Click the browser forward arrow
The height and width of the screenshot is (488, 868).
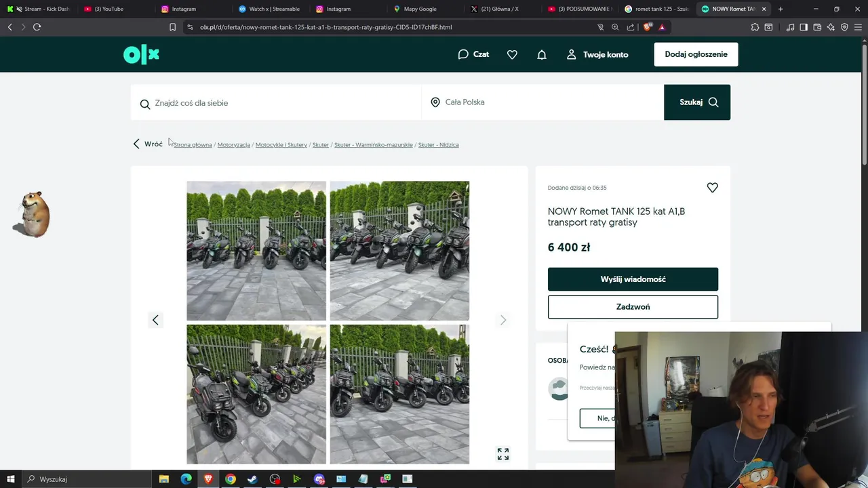click(23, 27)
